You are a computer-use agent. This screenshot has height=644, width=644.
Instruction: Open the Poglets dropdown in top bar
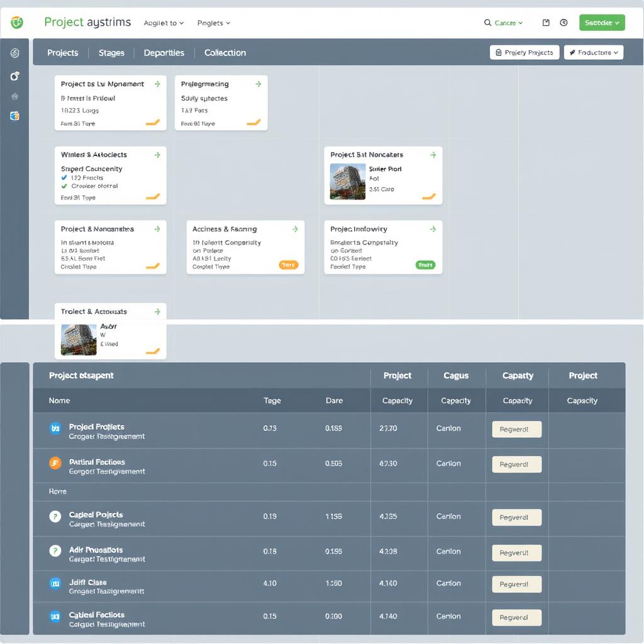pos(213,22)
